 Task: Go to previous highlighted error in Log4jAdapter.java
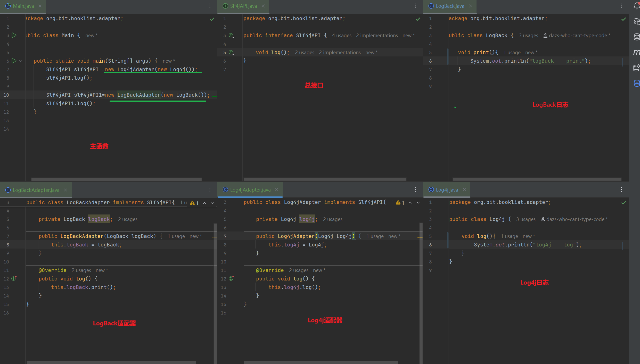[410, 203]
